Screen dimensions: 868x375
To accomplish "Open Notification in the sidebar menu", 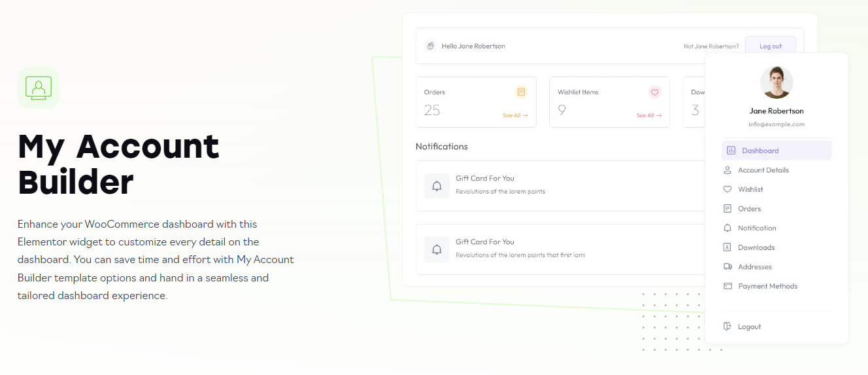I will click(x=757, y=228).
